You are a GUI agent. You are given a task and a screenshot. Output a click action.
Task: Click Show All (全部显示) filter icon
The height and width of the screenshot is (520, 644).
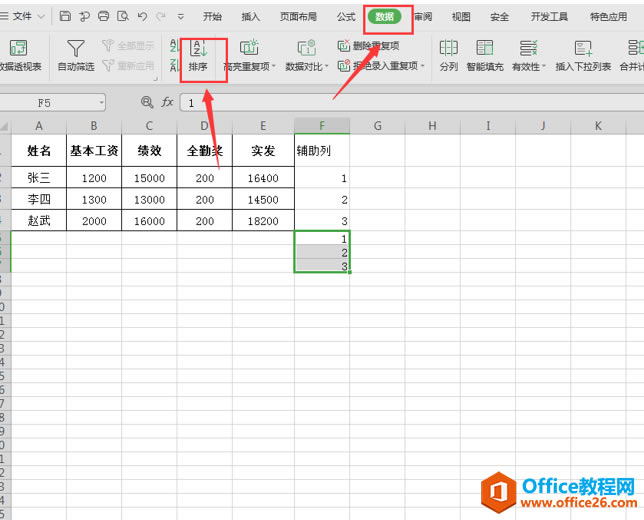click(128, 45)
